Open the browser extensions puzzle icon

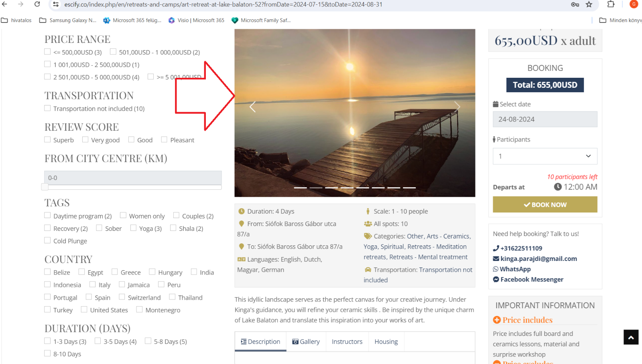pyautogui.click(x=611, y=4)
